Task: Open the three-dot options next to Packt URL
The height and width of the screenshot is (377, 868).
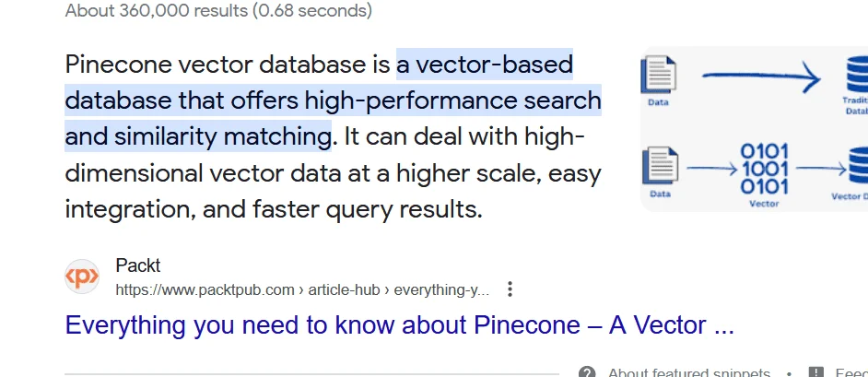Action: coord(510,289)
